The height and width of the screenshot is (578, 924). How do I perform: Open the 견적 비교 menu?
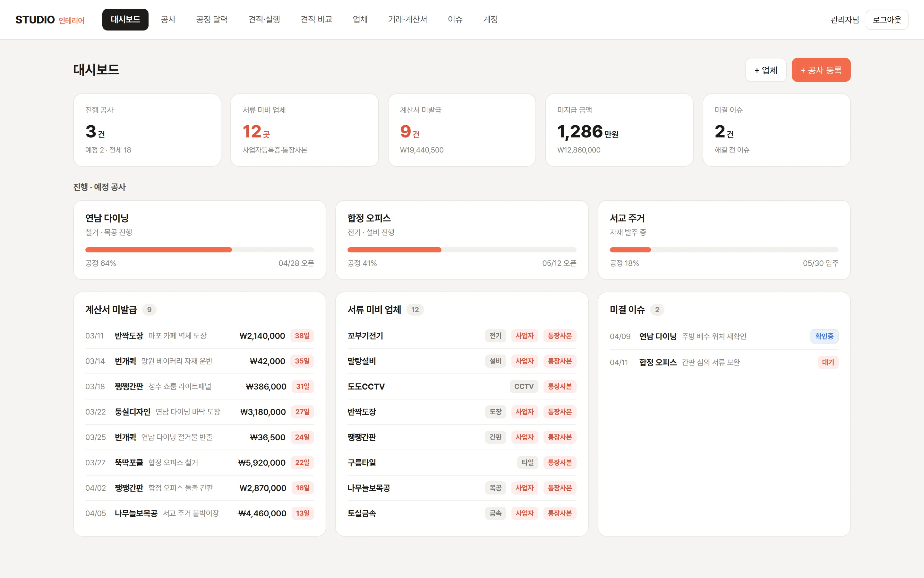317,20
